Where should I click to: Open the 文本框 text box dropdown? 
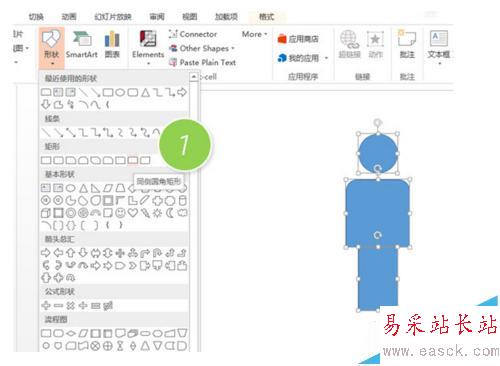pos(439,47)
